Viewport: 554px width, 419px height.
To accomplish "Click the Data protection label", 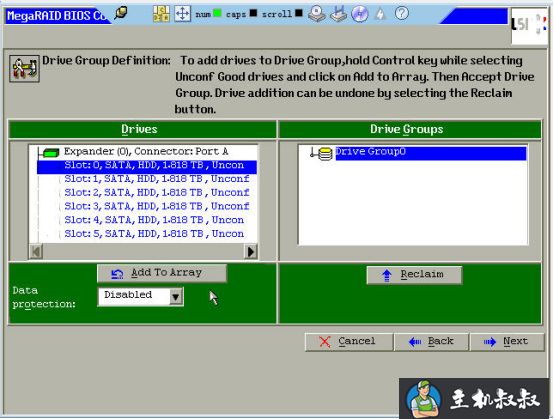I will point(44,297).
